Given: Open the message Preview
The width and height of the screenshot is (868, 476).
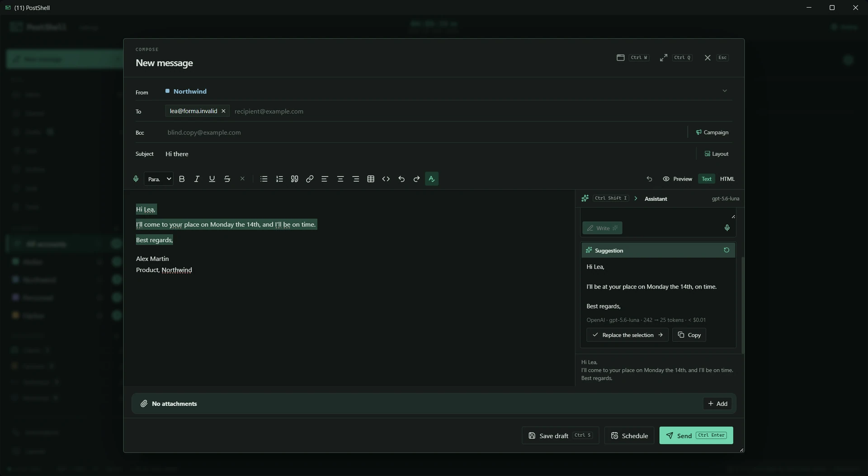Looking at the screenshot, I should [x=678, y=179].
